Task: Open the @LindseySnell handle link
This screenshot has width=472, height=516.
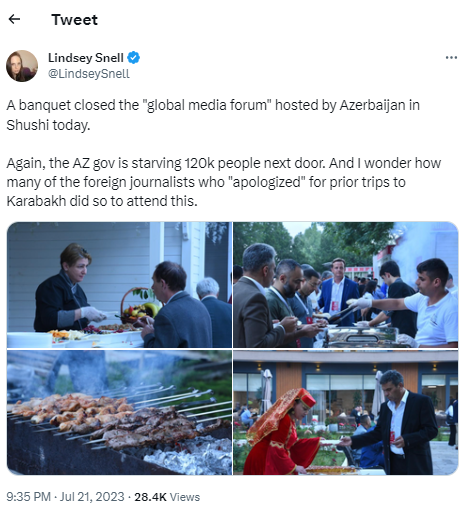Action: click(89, 74)
